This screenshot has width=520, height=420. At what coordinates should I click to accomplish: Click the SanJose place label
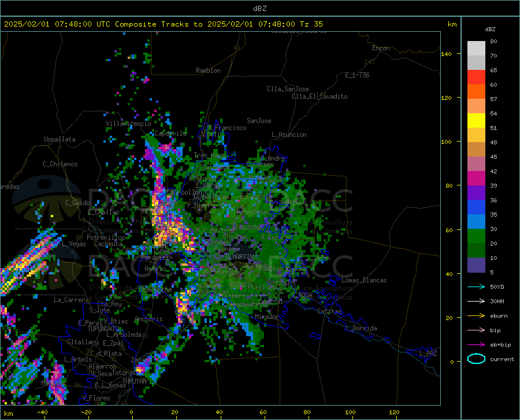click(x=259, y=121)
